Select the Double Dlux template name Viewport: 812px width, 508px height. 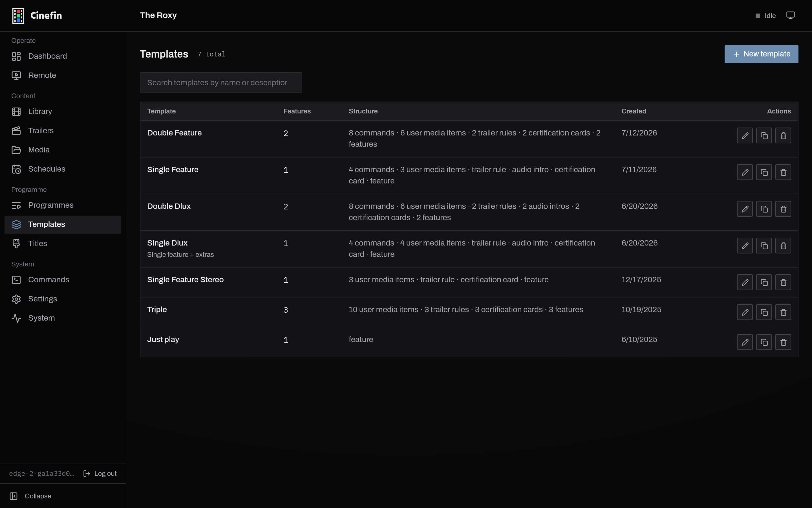click(x=169, y=206)
